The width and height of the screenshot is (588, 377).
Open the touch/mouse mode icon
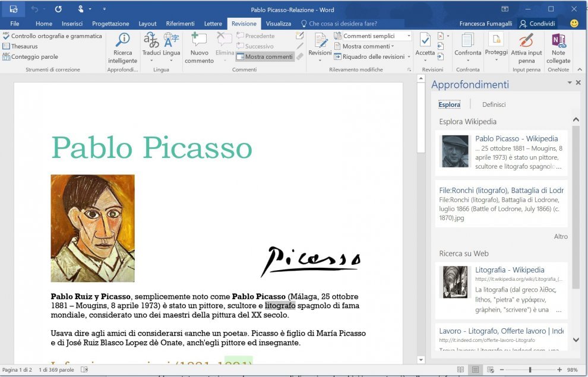[x=81, y=9]
